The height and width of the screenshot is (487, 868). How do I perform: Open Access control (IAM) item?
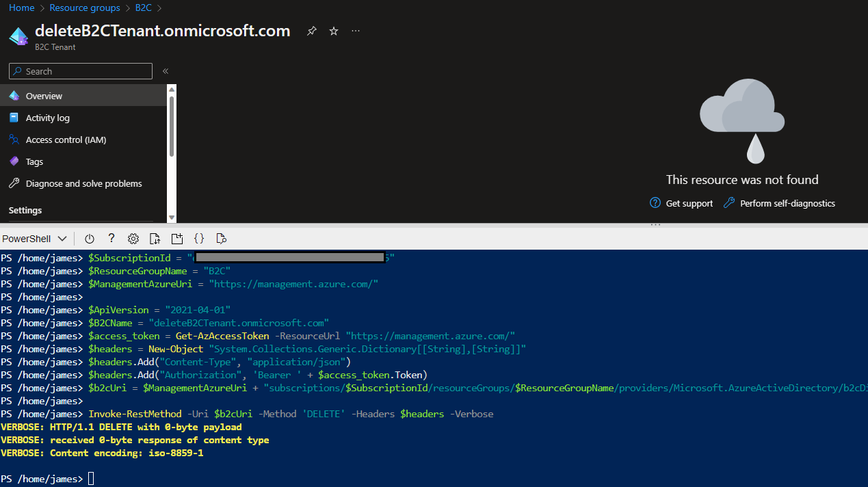(x=83, y=140)
